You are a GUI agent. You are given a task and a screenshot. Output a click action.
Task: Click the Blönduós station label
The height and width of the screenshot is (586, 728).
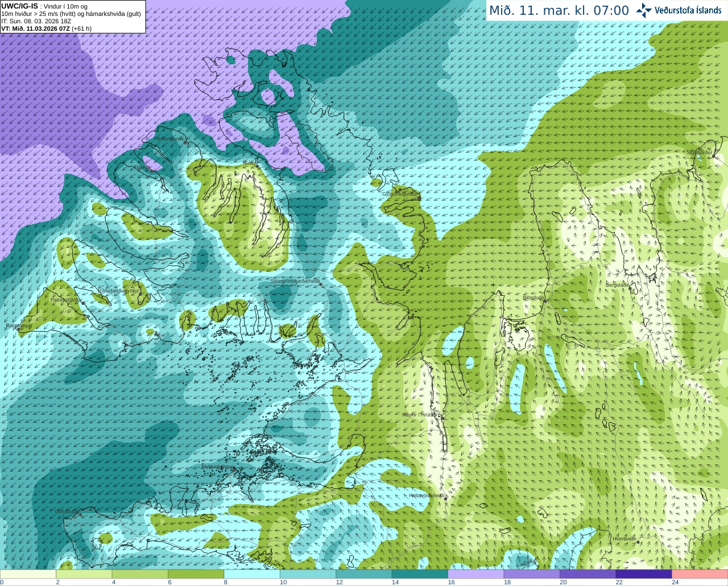(x=533, y=298)
